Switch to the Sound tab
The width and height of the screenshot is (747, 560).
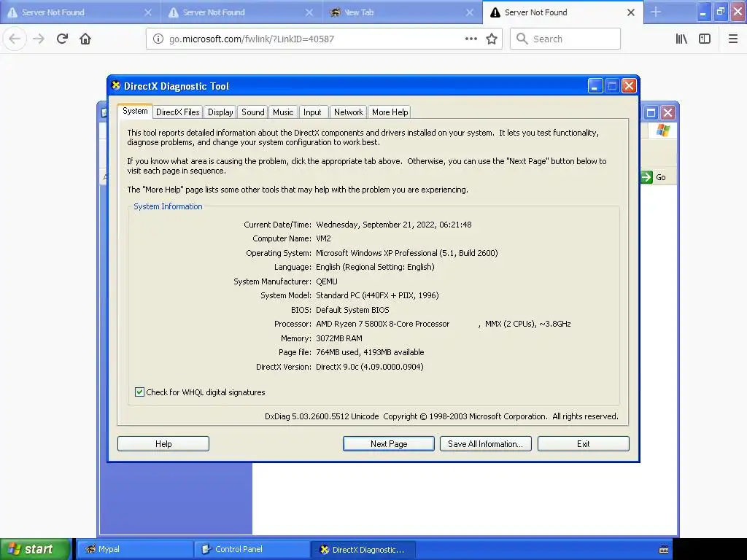click(252, 112)
